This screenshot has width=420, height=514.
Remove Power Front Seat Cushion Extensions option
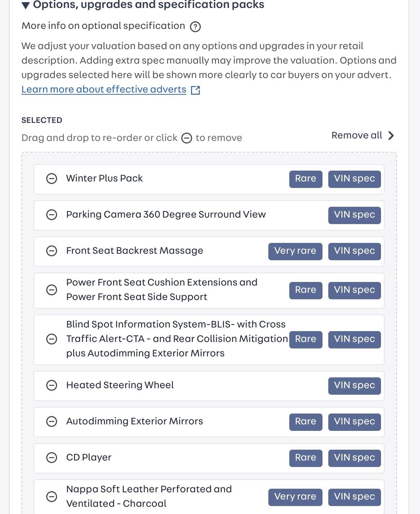tap(52, 290)
